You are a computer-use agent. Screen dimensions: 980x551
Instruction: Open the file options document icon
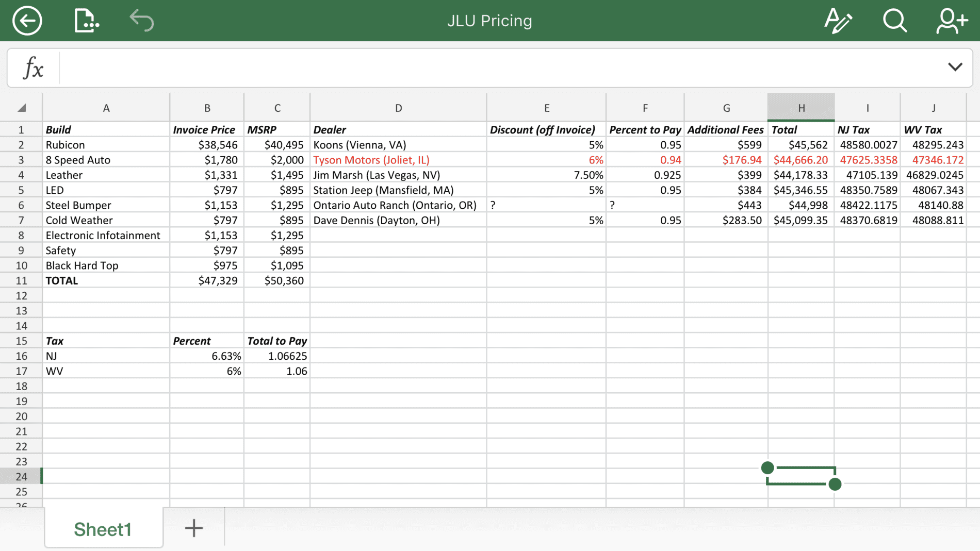[86, 21]
